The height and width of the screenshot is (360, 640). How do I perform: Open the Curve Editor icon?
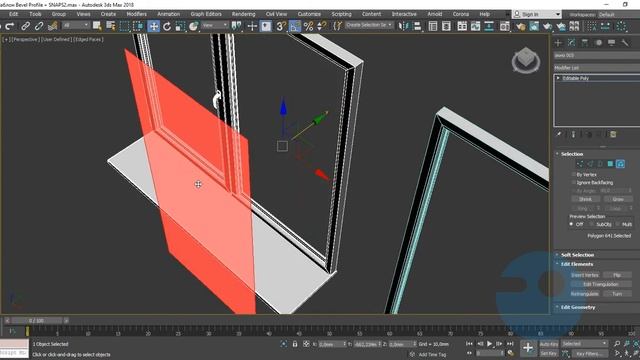coord(476,26)
